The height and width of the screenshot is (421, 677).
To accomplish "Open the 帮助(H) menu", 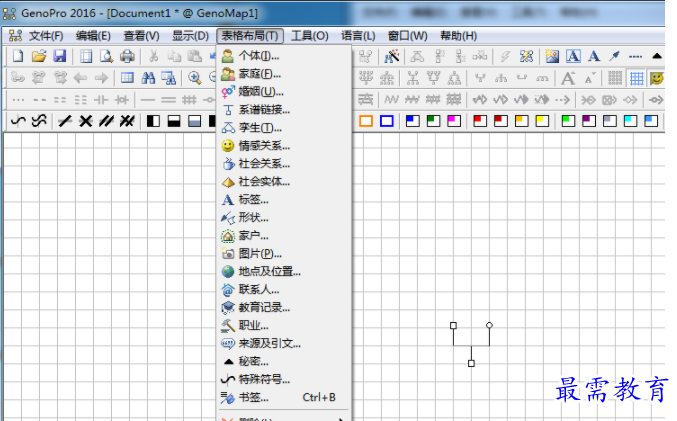I will coord(458,36).
